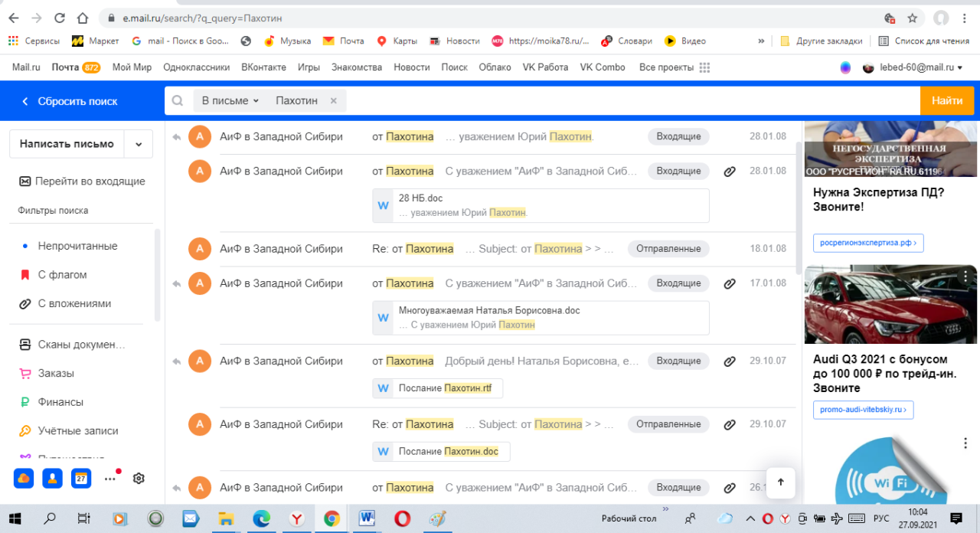This screenshot has height=533, width=980.
Task: Click the Отправленные folder tag on the 18.01.08 email
Action: point(668,248)
